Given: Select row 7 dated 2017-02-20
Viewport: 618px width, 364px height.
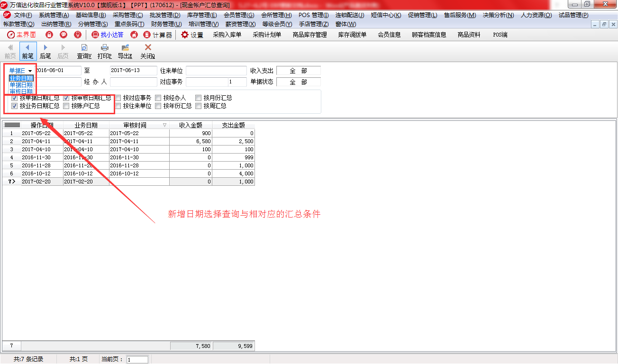Looking at the screenshot, I should point(128,182).
